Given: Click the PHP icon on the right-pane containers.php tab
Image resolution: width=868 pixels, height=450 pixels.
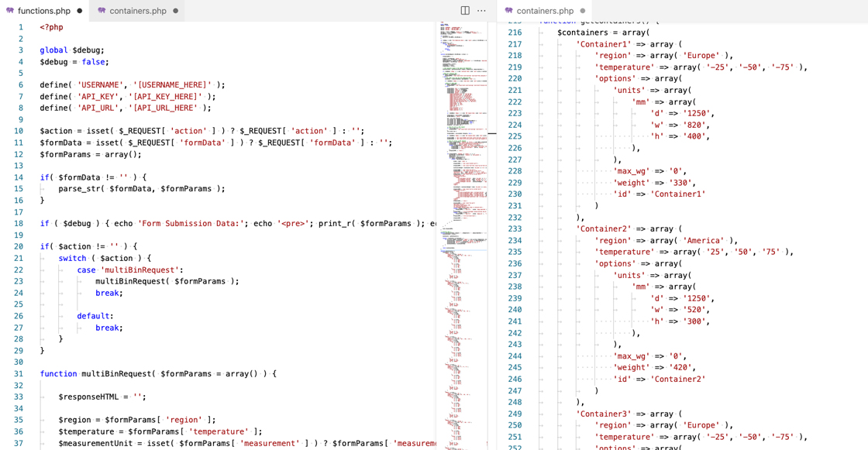Looking at the screenshot, I should pos(509,11).
